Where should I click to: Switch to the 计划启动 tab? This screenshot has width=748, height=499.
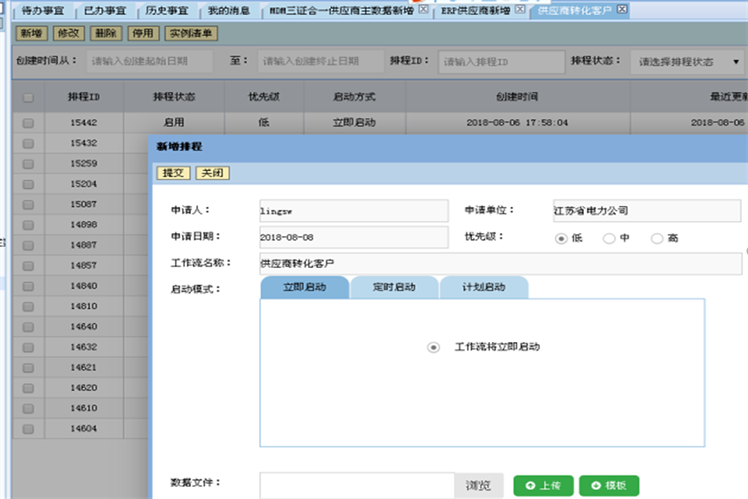click(483, 287)
